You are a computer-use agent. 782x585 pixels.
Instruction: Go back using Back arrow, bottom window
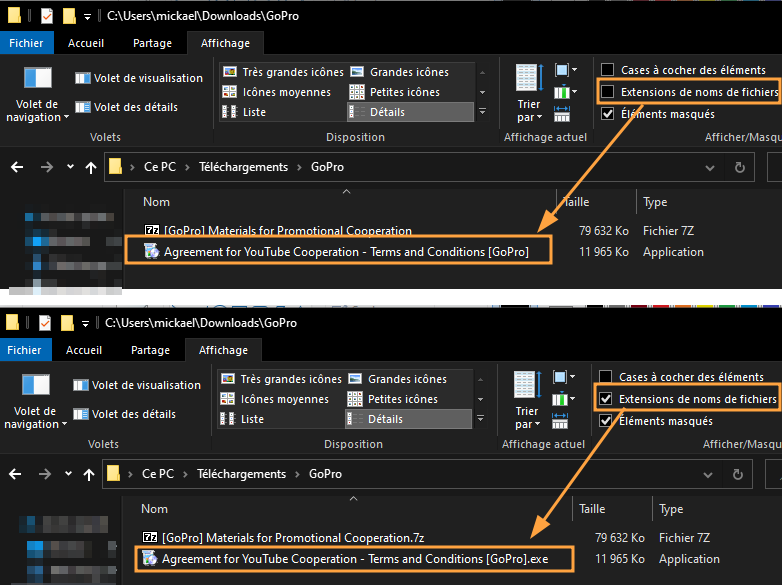[x=15, y=474]
